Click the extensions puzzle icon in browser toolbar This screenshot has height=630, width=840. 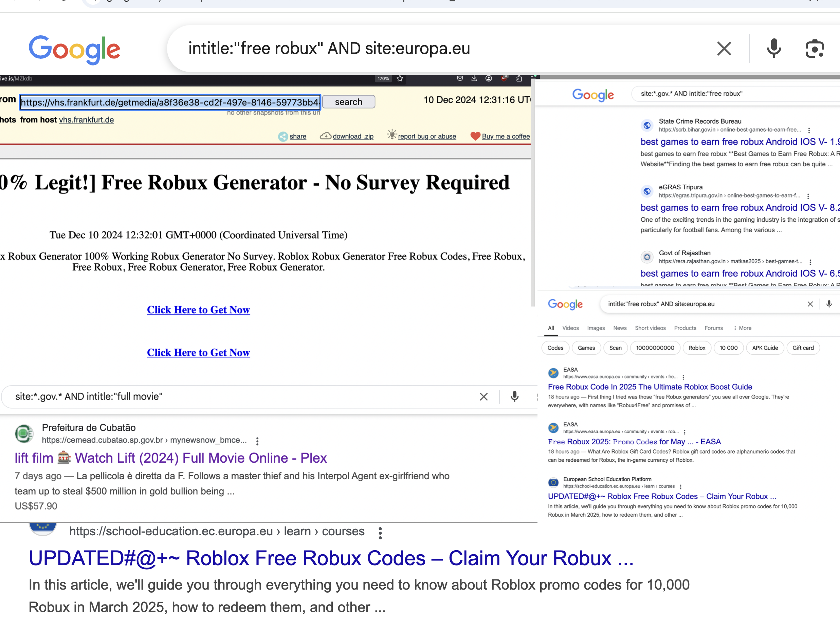(519, 78)
